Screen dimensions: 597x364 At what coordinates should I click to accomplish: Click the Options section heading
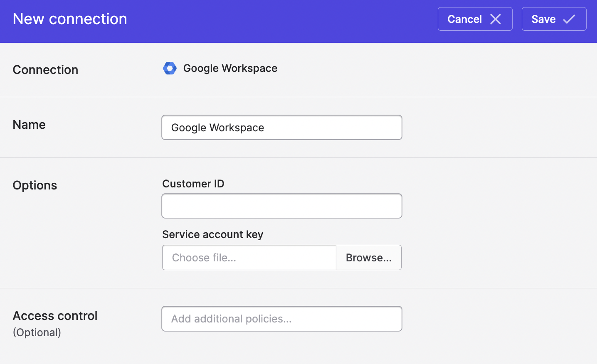35,185
